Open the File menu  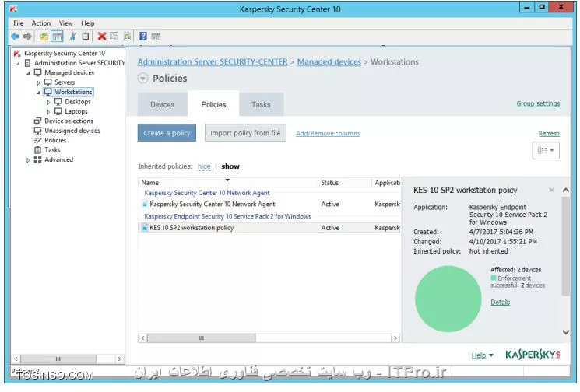coord(18,23)
